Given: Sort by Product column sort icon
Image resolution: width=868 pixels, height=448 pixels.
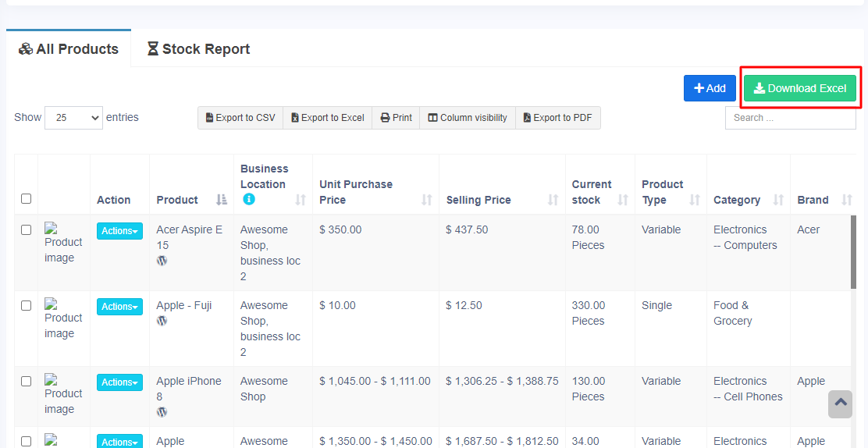Looking at the screenshot, I should click(222, 200).
